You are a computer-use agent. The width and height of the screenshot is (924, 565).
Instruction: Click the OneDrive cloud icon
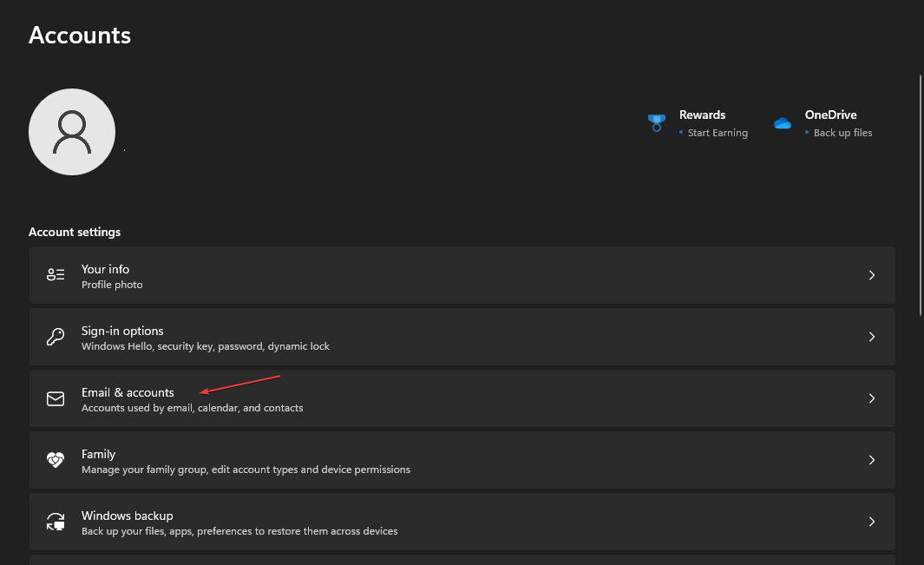[783, 123]
